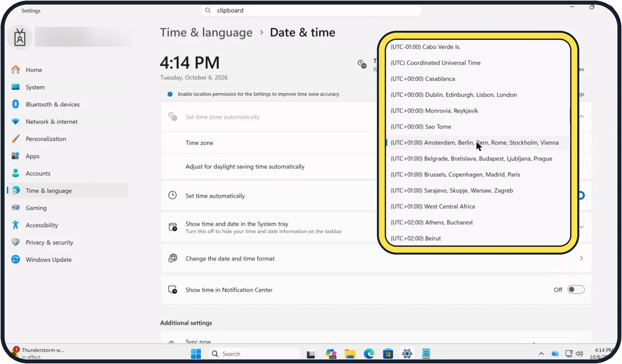Show hidden system tray icons

[541, 354]
